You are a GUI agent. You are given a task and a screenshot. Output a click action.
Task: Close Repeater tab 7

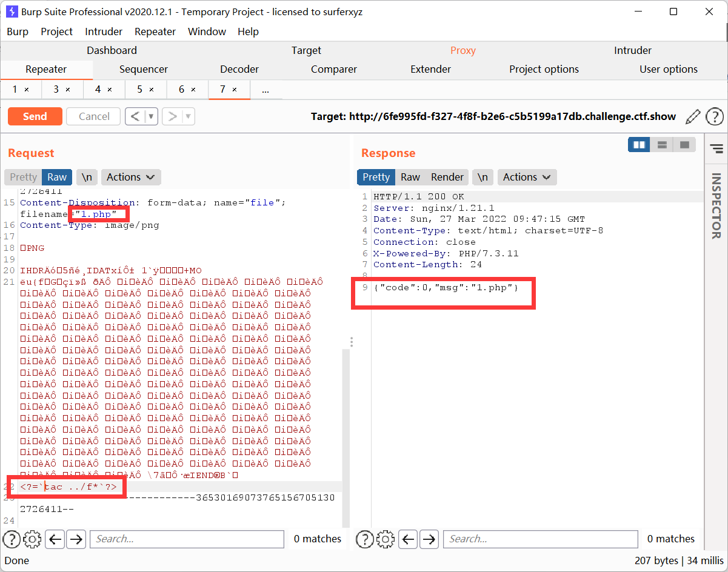[235, 90]
